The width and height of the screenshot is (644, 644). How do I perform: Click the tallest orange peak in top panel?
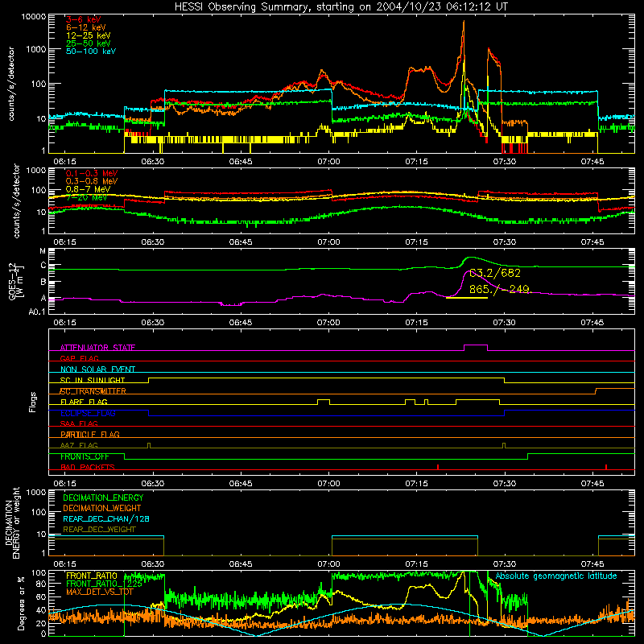464,22
